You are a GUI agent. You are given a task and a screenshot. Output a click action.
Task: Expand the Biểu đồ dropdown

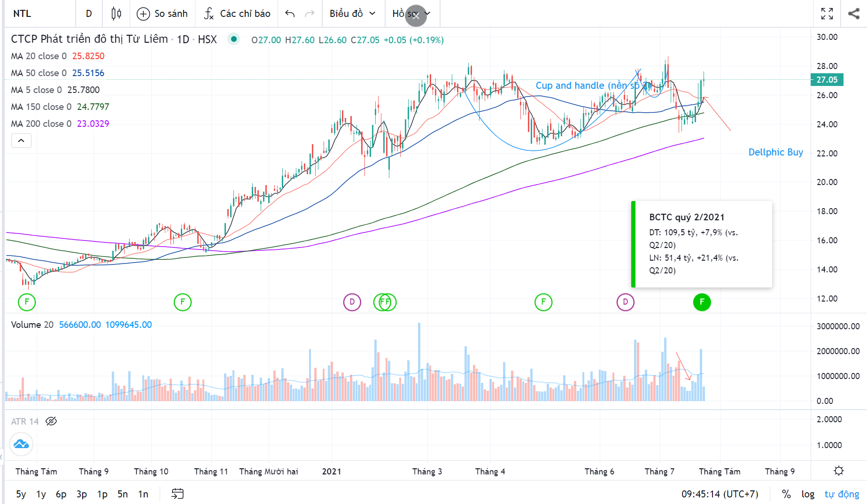[x=352, y=14]
